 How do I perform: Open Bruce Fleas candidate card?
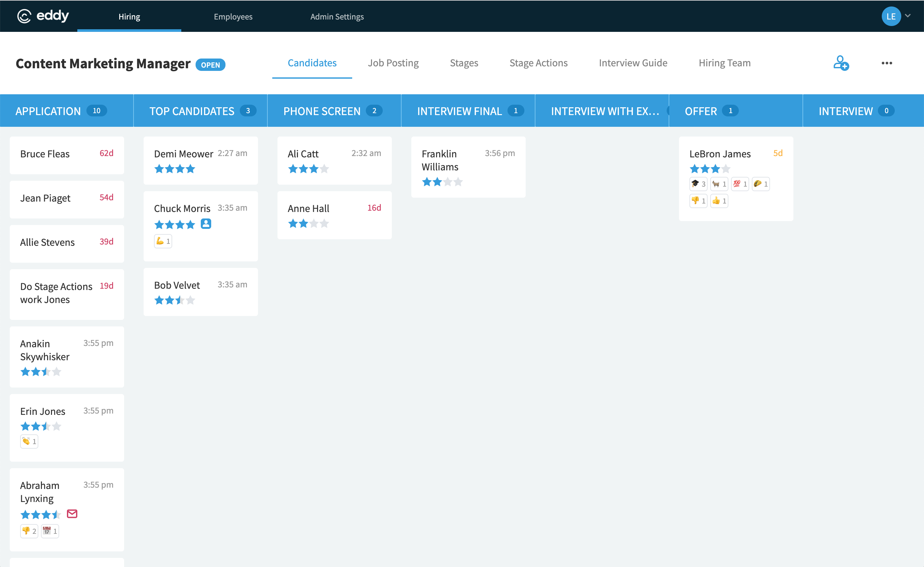point(67,155)
